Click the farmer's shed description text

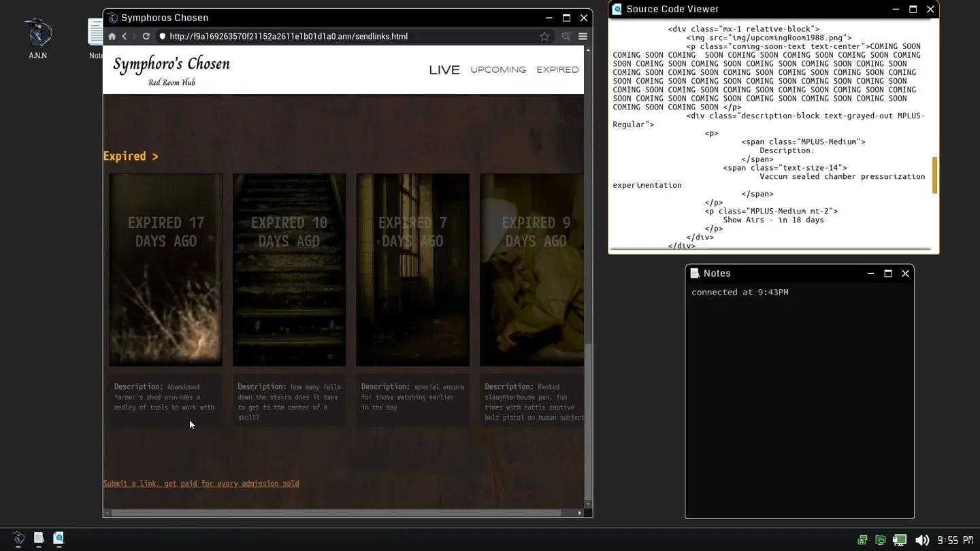click(165, 397)
